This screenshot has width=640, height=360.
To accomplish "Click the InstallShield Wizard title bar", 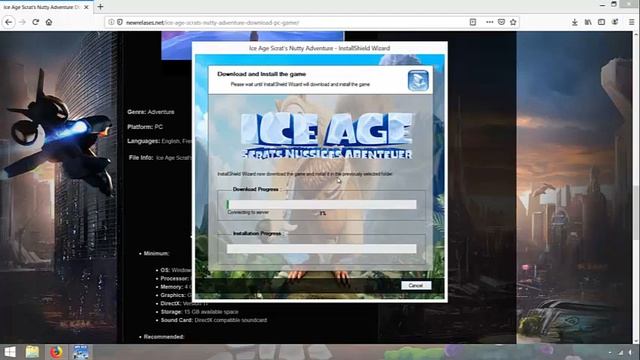I will tap(320, 48).
